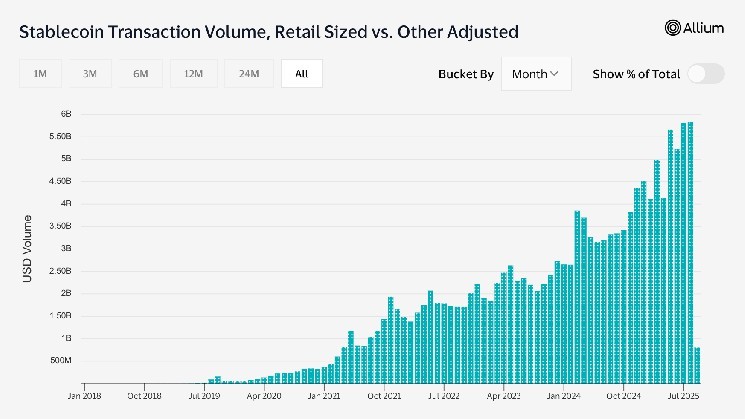Click the tallest bar near Jul 2025
This screenshot has width=745, height=419.
(690, 250)
